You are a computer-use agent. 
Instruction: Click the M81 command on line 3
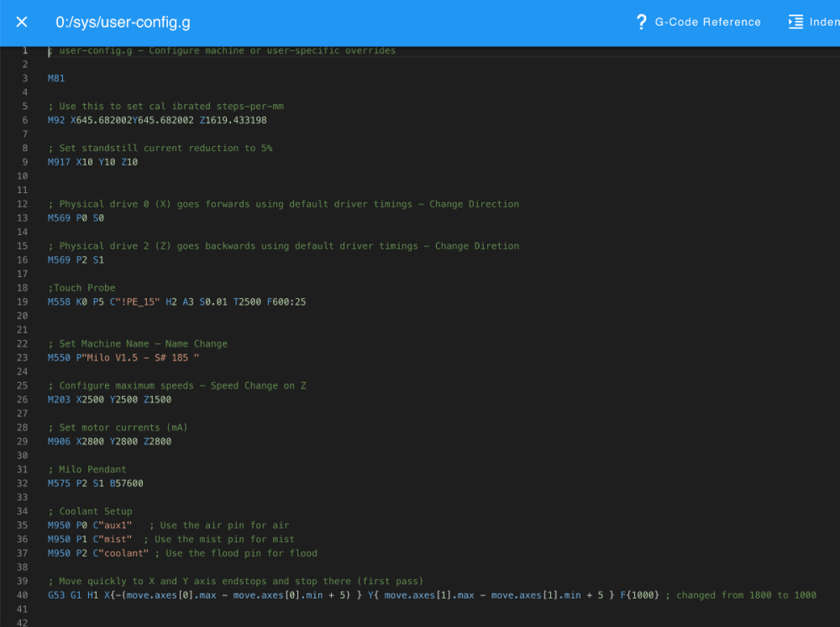(56, 78)
